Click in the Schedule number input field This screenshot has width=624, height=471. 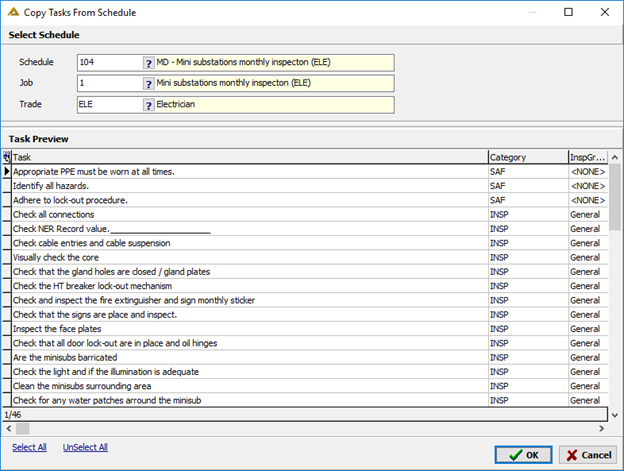click(x=110, y=62)
